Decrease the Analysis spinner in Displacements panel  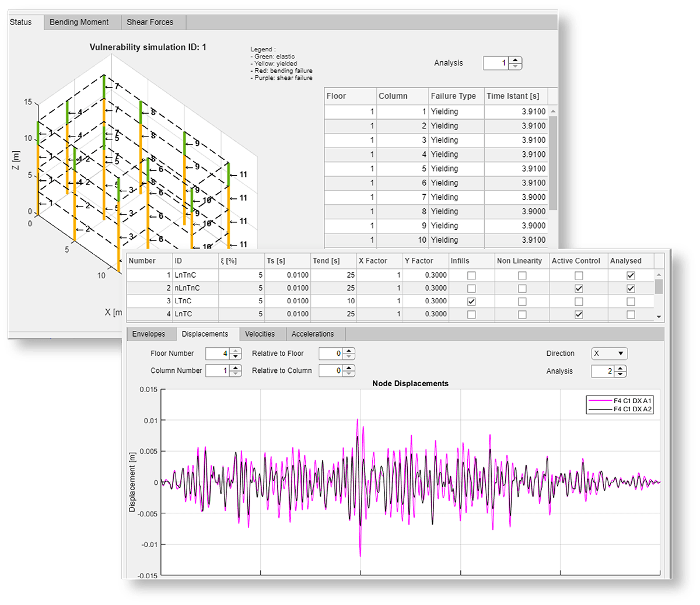click(x=621, y=374)
